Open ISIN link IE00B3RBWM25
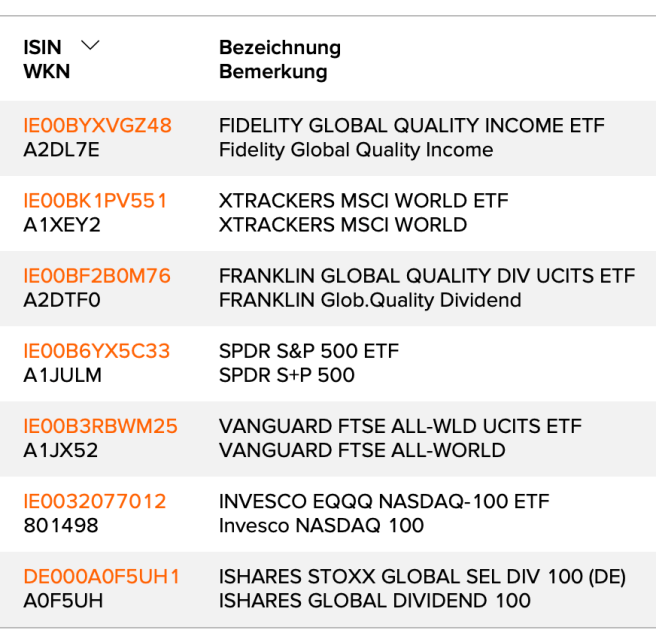The image size is (656, 639). tap(100, 426)
